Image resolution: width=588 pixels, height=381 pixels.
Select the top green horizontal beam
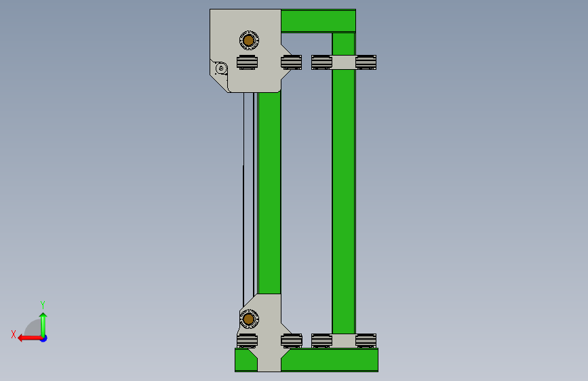click(x=318, y=21)
